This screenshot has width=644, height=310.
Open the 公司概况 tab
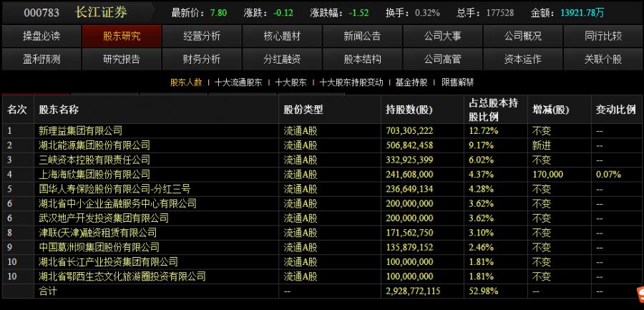point(523,37)
